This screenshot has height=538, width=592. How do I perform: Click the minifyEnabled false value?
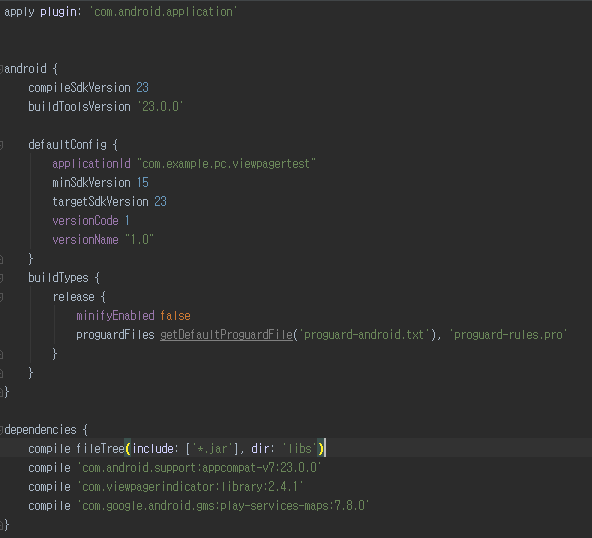175,316
